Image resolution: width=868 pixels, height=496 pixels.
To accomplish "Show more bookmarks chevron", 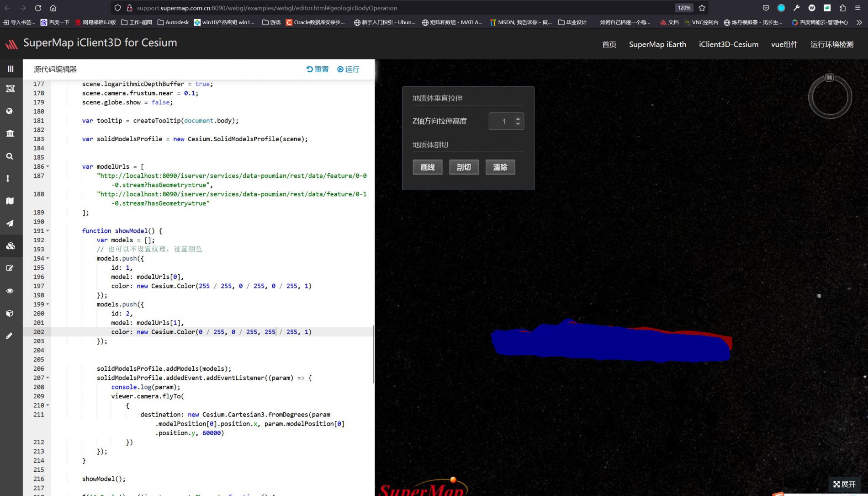I will point(859,22).
